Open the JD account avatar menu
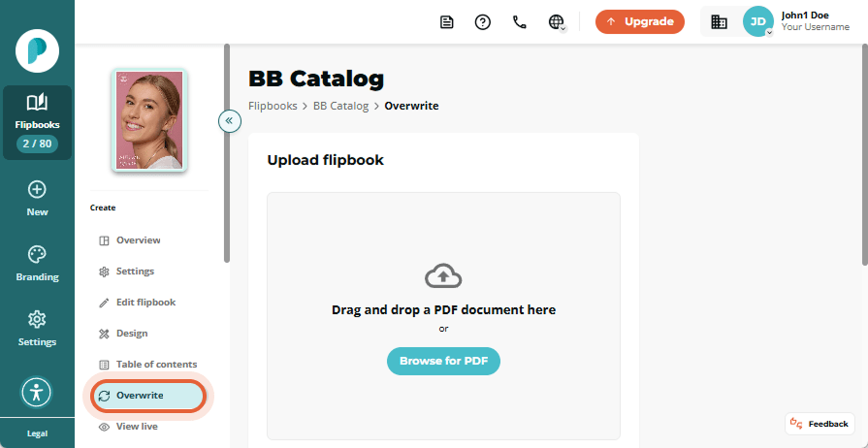Image resolution: width=868 pixels, height=448 pixels. 757,21
